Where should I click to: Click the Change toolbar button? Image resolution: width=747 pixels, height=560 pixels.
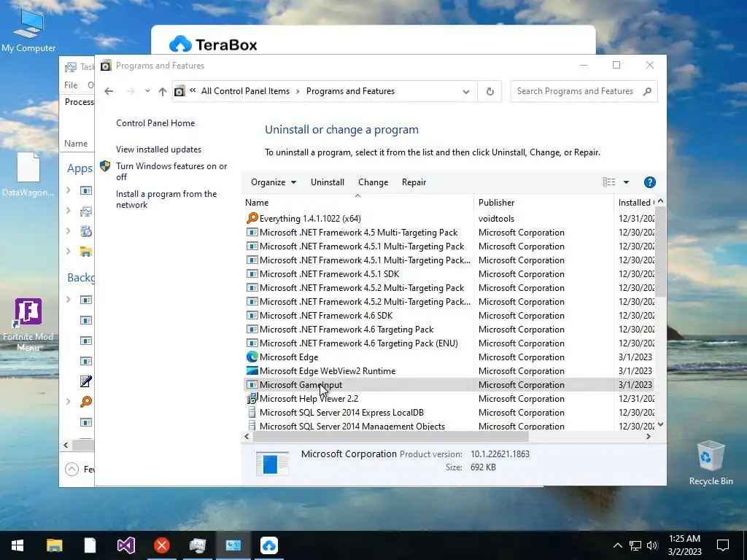click(x=373, y=182)
